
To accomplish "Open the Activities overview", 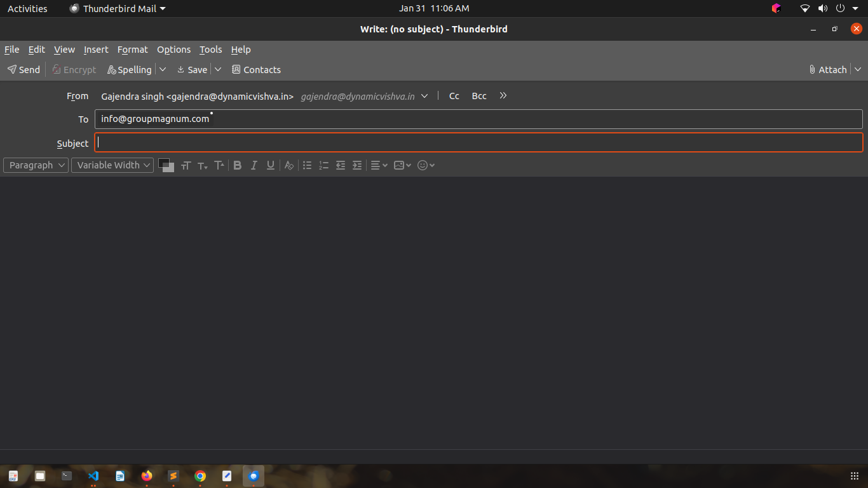I will (27, 9).
